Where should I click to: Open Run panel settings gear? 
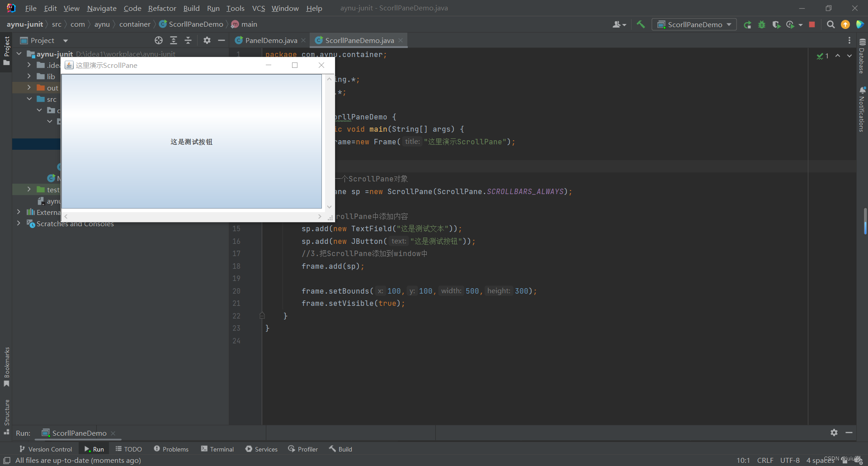click(834, 433)
